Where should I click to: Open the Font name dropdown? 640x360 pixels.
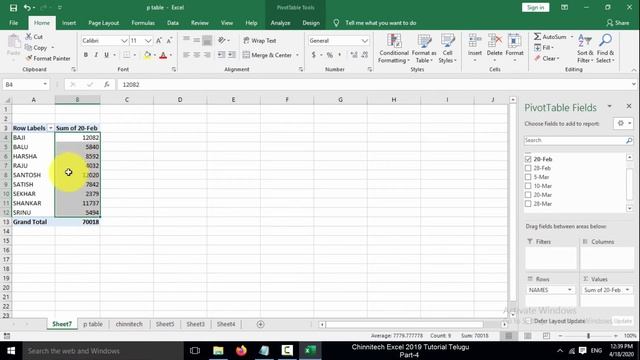(x=124, y=40)
